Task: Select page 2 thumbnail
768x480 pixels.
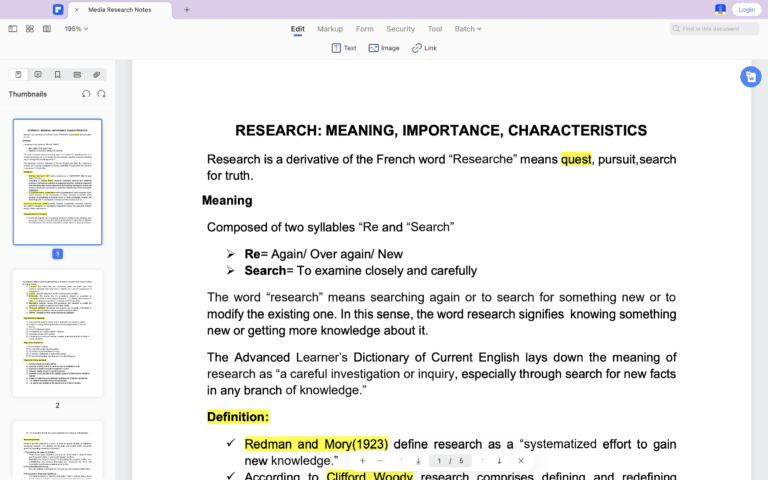Action: point(57,332)
